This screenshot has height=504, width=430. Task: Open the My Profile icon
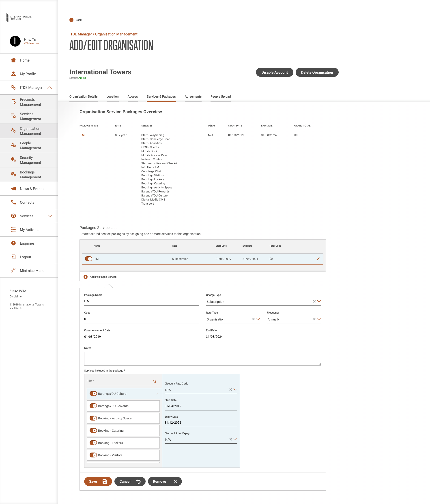[13, 74]
